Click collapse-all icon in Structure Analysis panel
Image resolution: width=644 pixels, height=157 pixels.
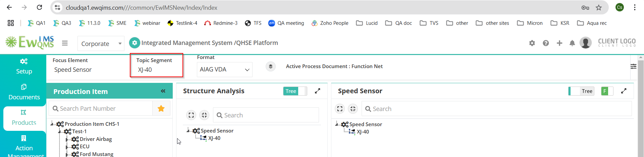pos(204,115)
